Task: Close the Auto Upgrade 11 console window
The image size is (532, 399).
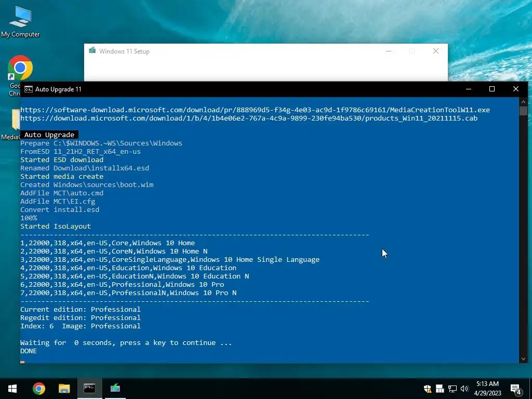Action: click(x=516, y=89)
